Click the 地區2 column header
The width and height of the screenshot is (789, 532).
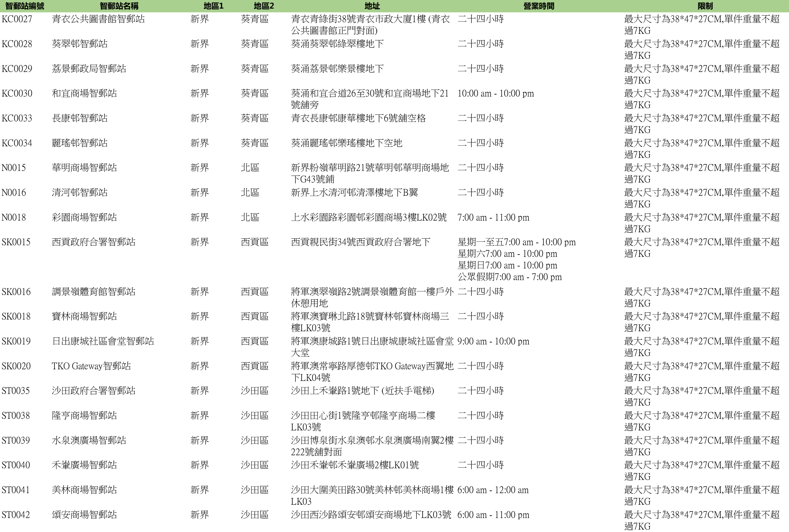pyautogui.click(x=264, y=6)
